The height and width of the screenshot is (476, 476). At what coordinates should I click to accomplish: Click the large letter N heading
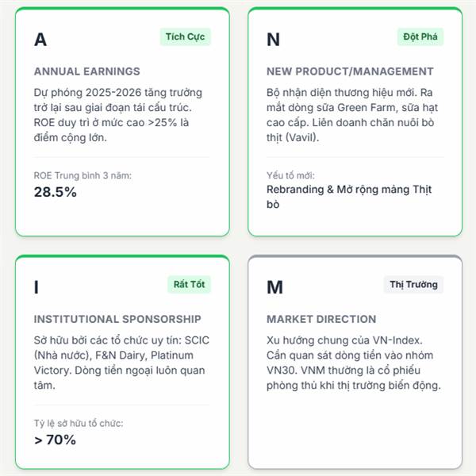[273, 40]
